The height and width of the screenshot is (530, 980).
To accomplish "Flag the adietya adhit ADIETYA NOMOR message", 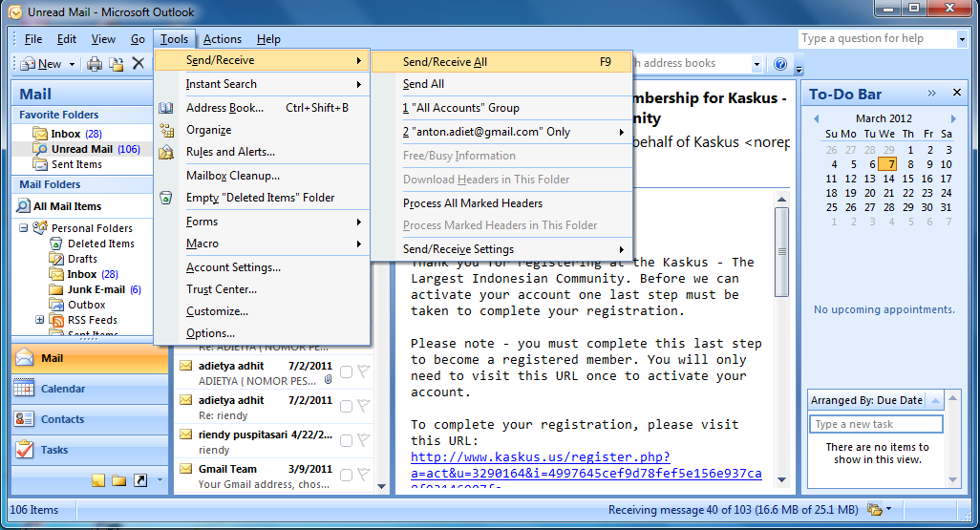I will click(x=364, y=371).
